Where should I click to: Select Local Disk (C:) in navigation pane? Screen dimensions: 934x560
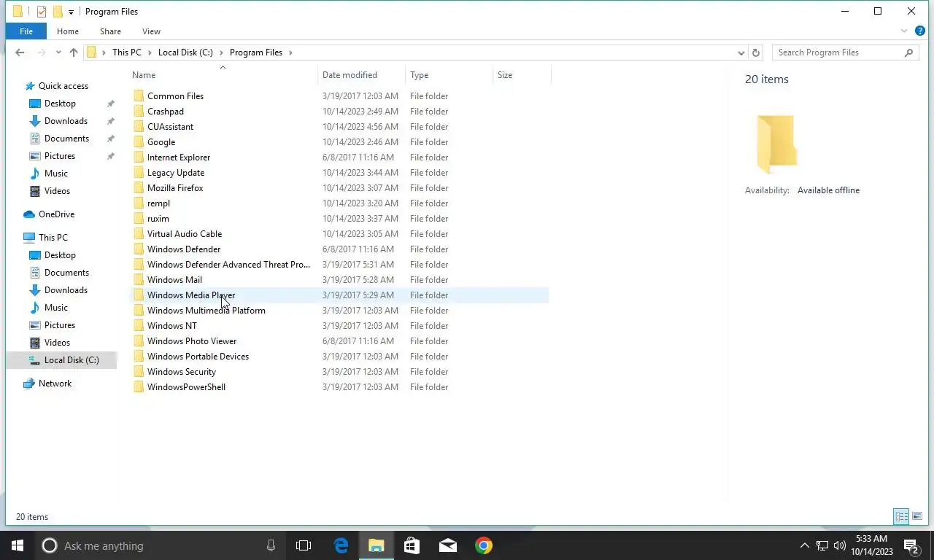coord(72,360)
